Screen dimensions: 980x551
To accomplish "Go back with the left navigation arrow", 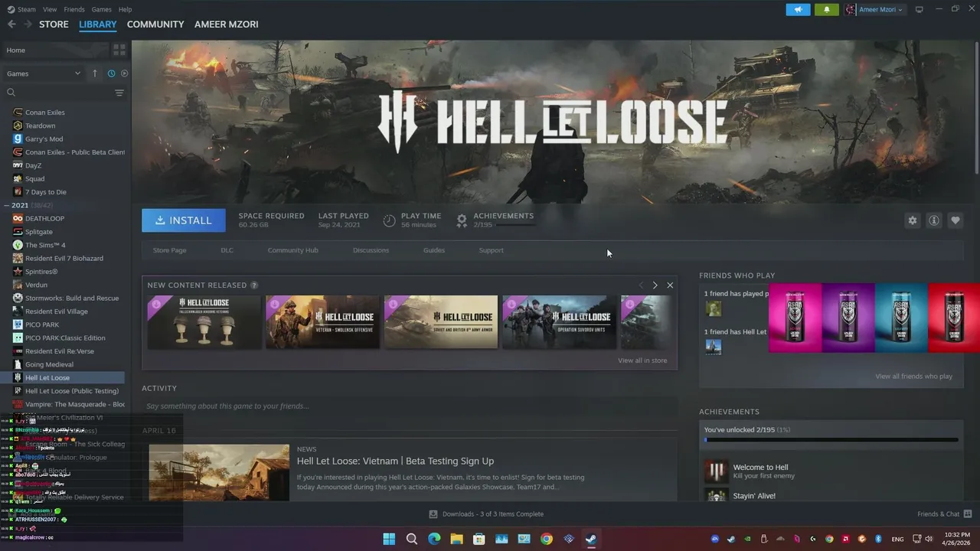I will click(11, 24).
